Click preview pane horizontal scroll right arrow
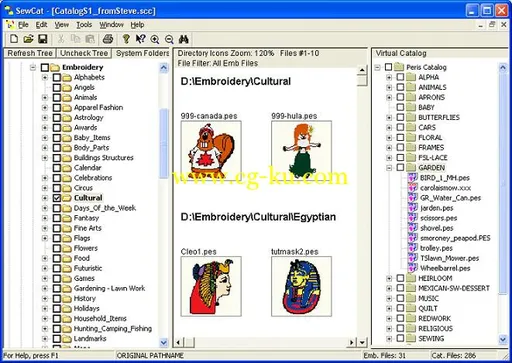Screen dimensions: 512x363 click(x=352, y=342)
